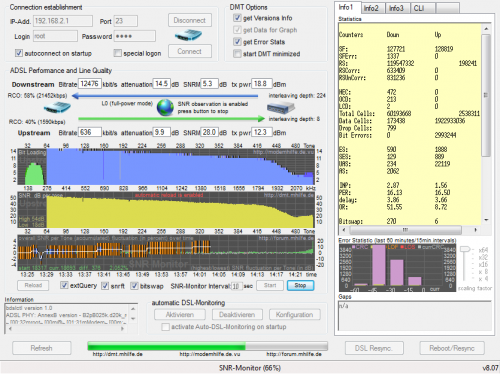500x374 pixels.
Task: Click the Password input field
Action: (135, 36)
